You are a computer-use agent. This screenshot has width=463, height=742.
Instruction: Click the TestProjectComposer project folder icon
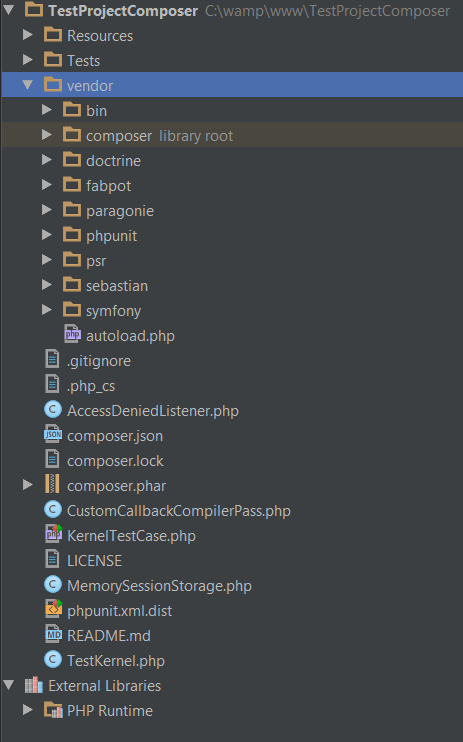[x=34, y=9]
